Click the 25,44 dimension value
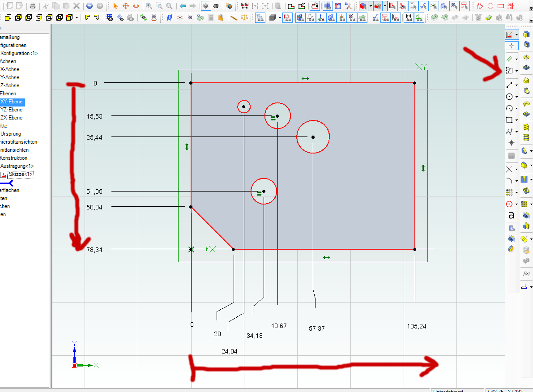The image size is (533, 392). pyautogui.click(x=94, y=137)
